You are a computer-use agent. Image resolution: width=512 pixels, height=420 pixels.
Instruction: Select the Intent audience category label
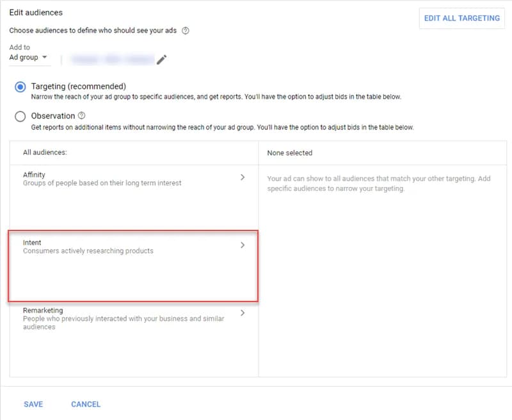pyautogui.click(x=32, y=243)
